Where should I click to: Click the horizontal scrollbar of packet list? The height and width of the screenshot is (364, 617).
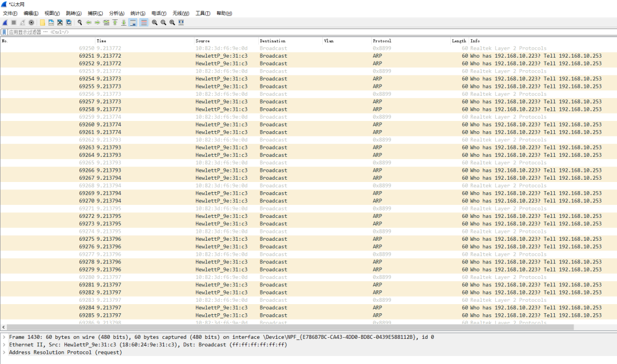tap(290, 327)
